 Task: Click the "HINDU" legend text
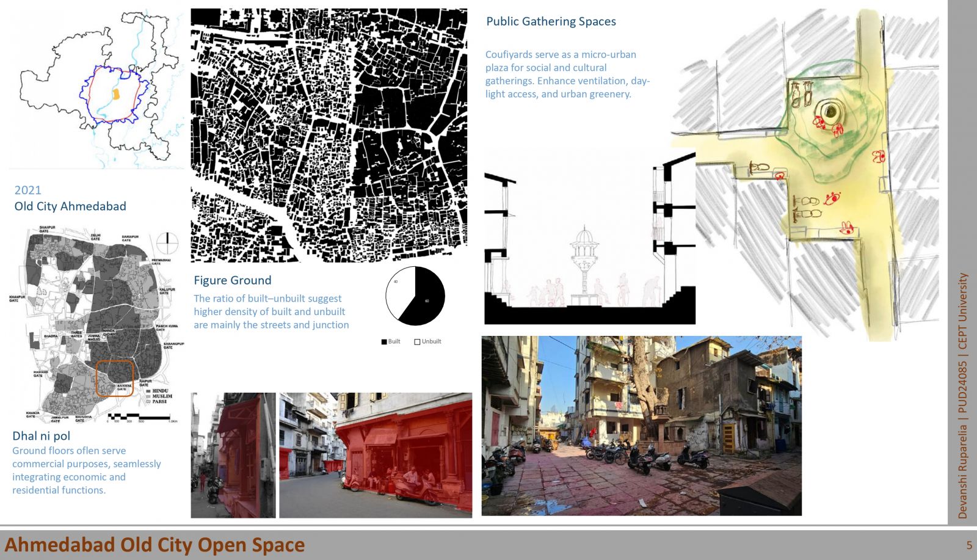(x=161, y=391)
